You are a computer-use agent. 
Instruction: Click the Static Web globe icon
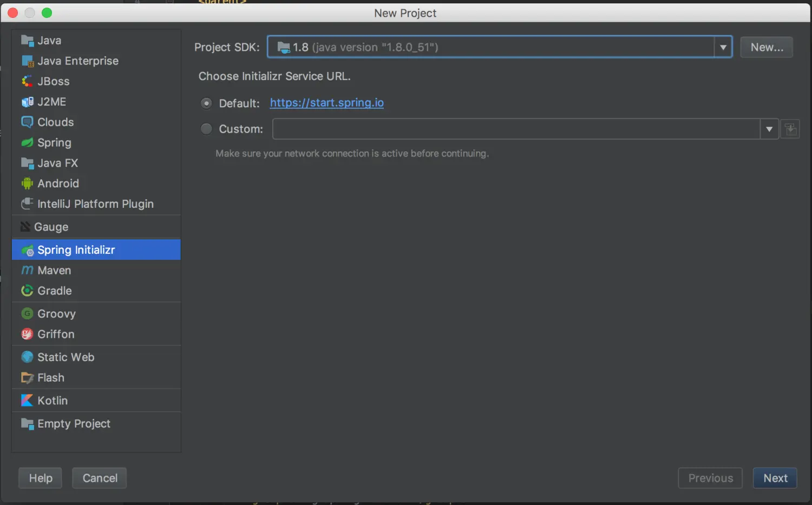27,357
